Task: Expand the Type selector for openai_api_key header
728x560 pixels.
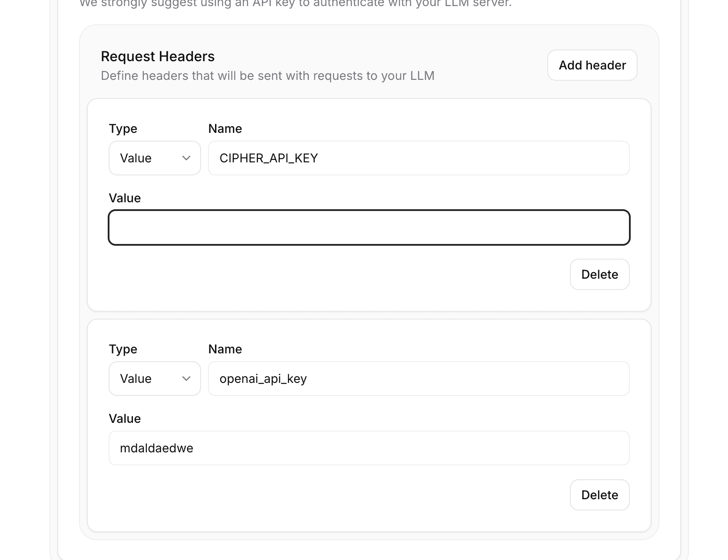Action: coord(154,379)
